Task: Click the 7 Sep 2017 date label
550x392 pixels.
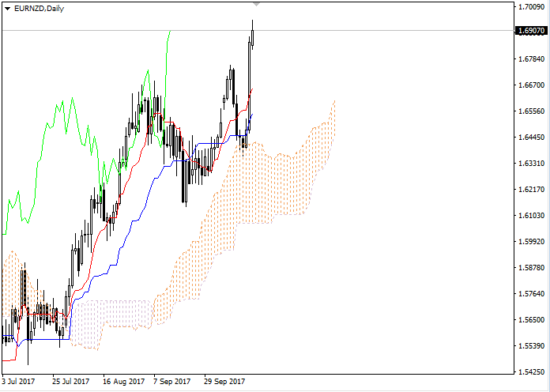Action: click(172, 381)
